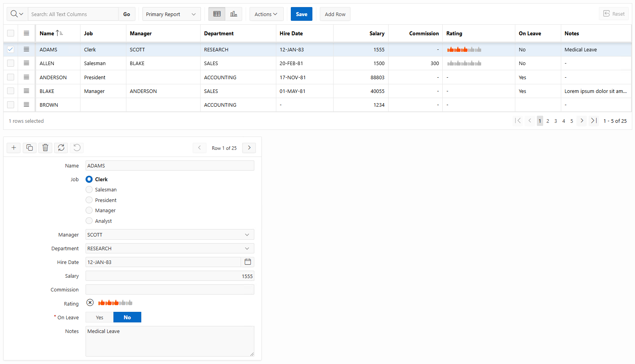Jump to page 4
Viewport: 635px width, 364px height.
coord(564,121)
